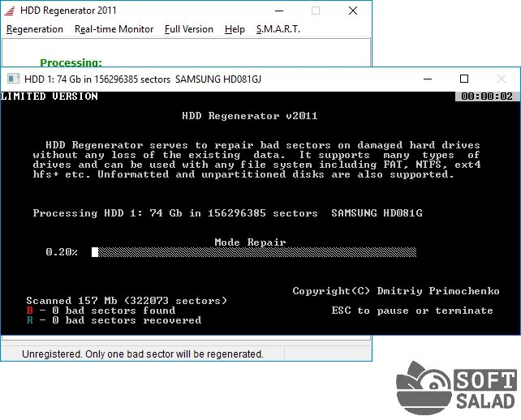
Task: Open the Help menu
Action: pyautogui.click(x=235, y=29)
